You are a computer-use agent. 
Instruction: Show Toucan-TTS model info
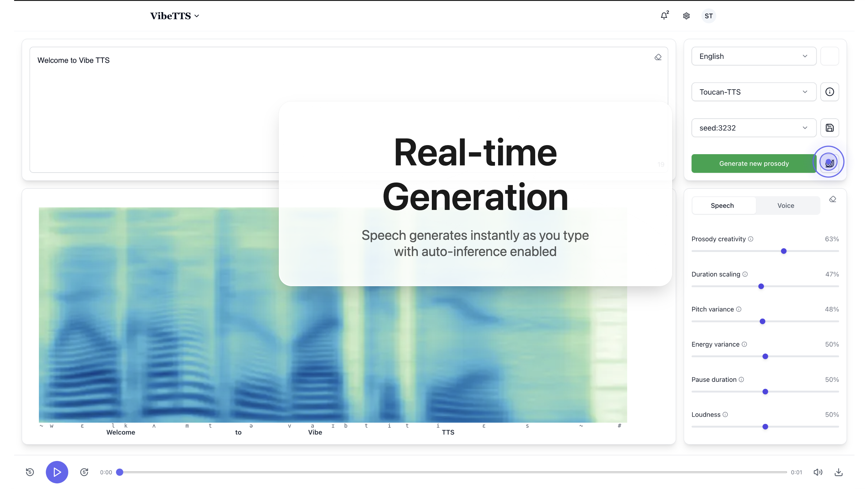point(830,92)
